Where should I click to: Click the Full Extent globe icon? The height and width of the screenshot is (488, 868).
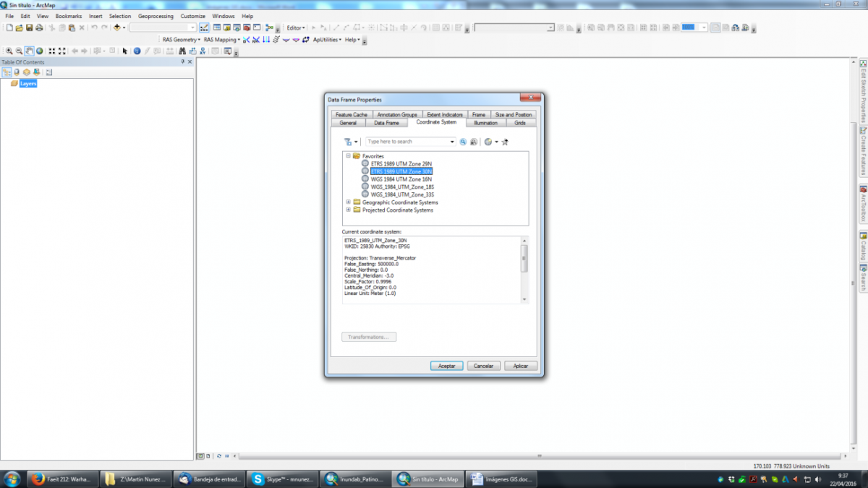pos(39,51)
